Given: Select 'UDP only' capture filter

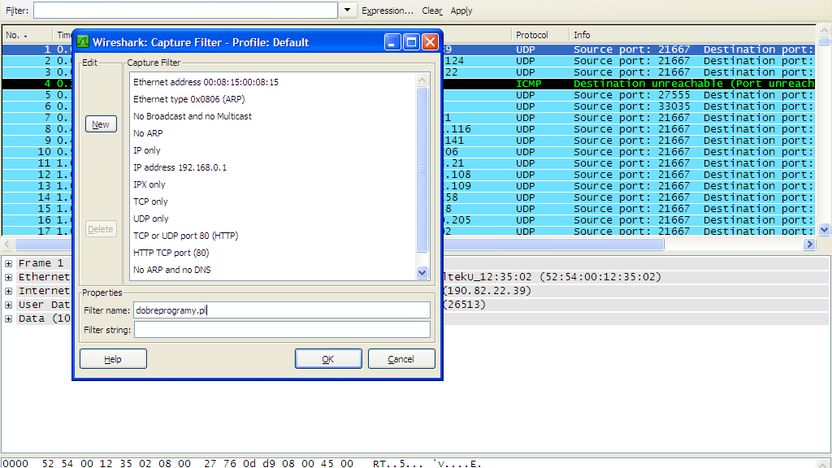Looking at the screenshot, I should pyautogui.click(x=151, y=218).
